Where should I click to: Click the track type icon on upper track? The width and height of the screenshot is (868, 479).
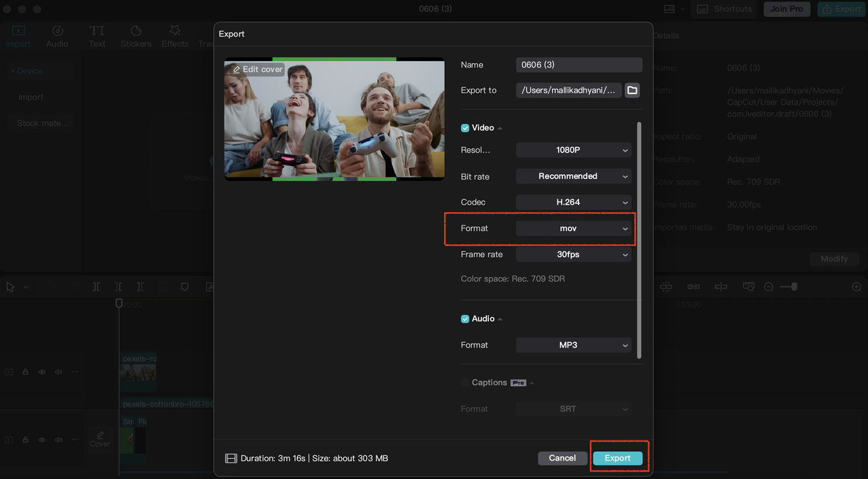coord(9,372)
